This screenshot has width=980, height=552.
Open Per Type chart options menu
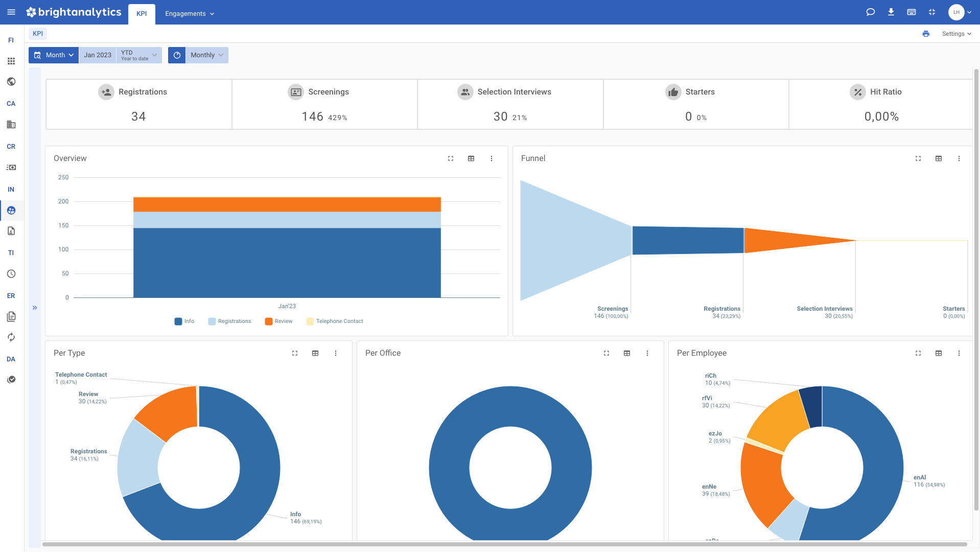tap(336, 353)
